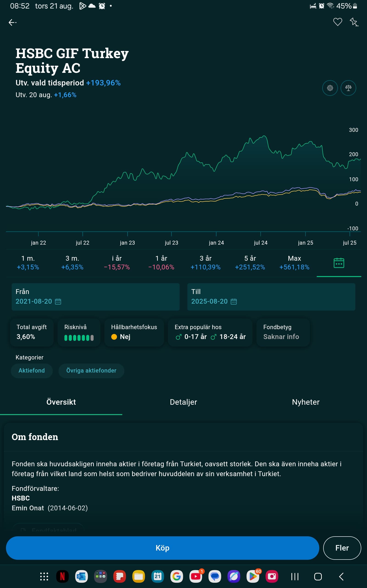Select the 3 år period
Screen dimensions: 367x588
[205, 263]
